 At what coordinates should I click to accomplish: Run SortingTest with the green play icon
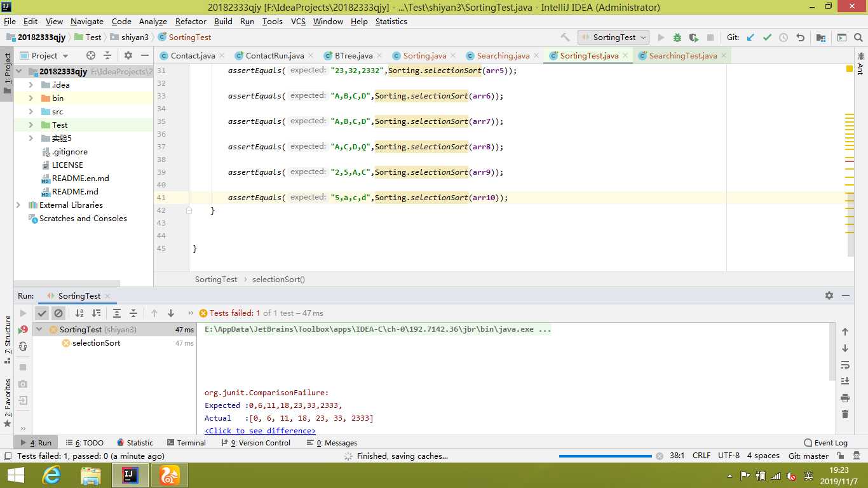point(661,37)
